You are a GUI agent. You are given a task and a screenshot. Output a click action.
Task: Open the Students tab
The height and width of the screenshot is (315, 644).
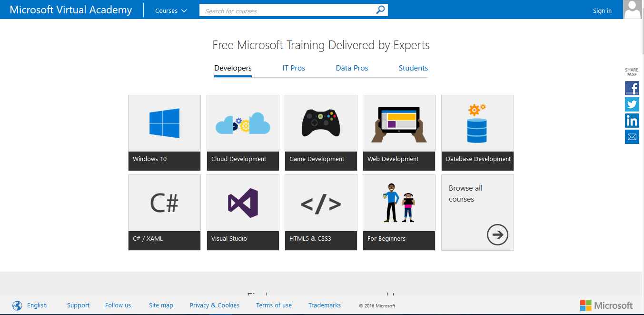[413, 68]
